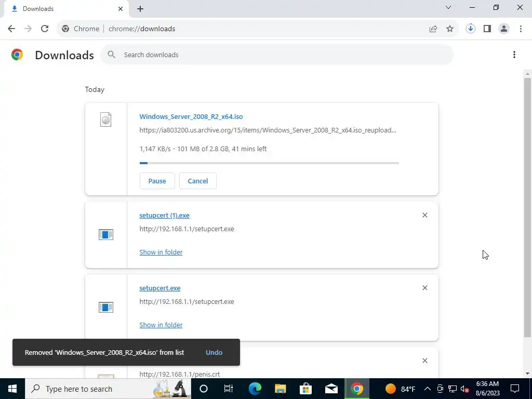Image resolution: width=532 pixels, height=399 pixels.
Task: Open the Windows Start menu
Action: click(12, 389)
